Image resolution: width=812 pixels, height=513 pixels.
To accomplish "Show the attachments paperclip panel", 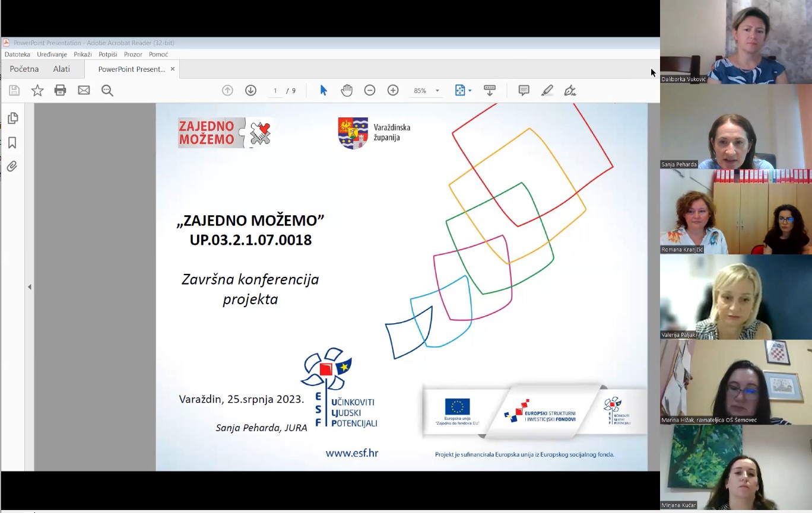I will [x=12, y=167].
